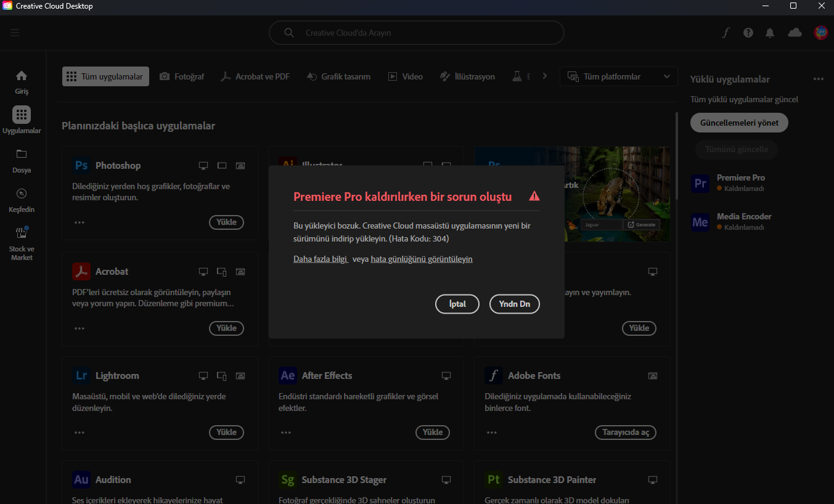
Task: Open the hata günlüğünü görüntüleyin link
Action: (422, 259)
